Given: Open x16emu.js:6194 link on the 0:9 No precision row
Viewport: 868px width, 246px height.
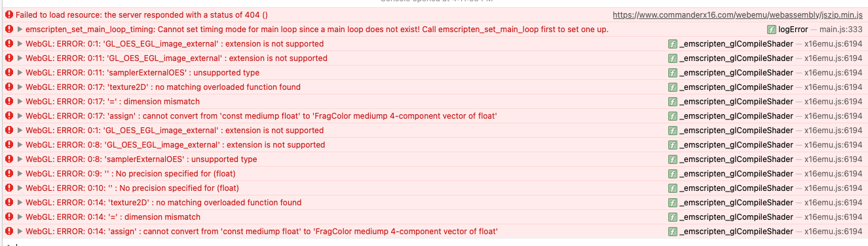Looking at the screenshot, I should point(833,174).
